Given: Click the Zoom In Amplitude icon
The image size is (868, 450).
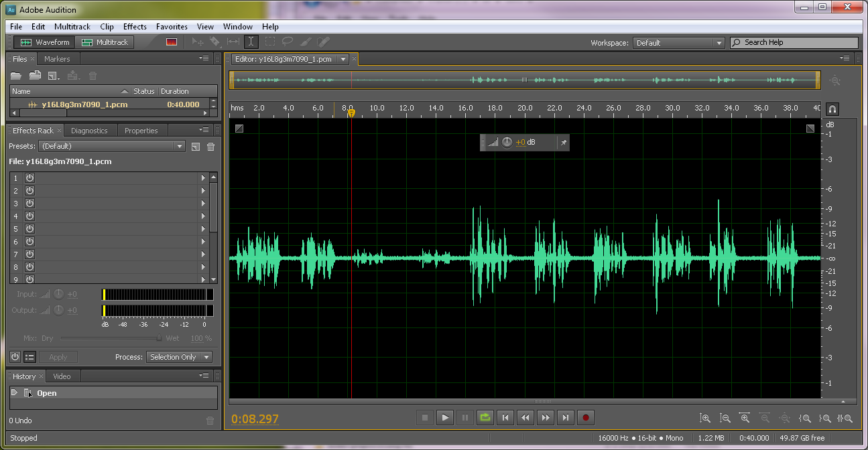Looking at the screenshot, I should [x=706, y=418].
